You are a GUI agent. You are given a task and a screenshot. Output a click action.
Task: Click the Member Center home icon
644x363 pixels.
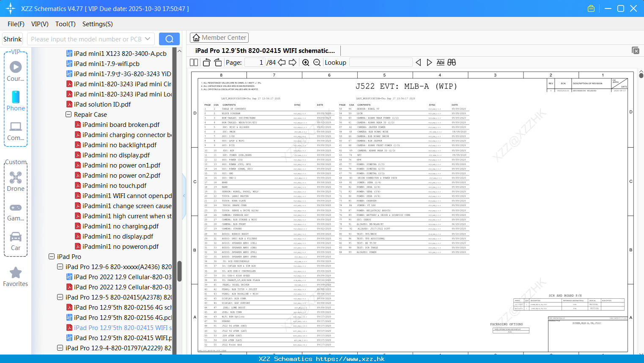(x=196, y=38)
